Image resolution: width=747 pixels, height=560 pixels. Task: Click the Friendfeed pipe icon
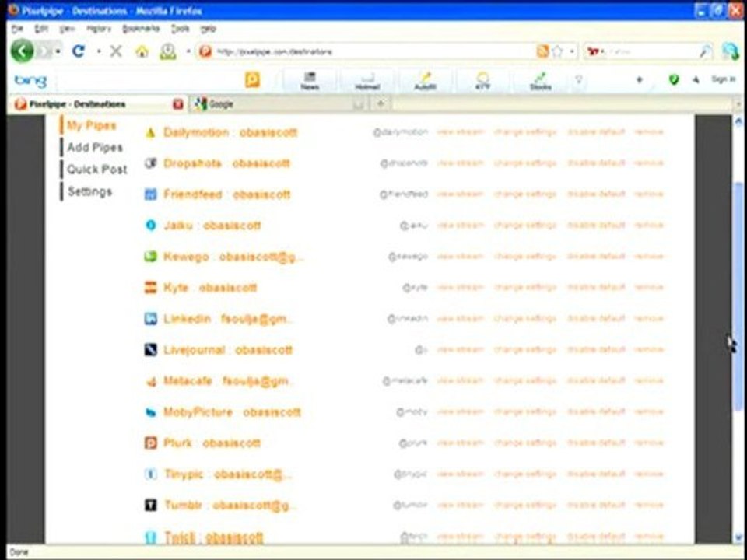tap(150, 194)
